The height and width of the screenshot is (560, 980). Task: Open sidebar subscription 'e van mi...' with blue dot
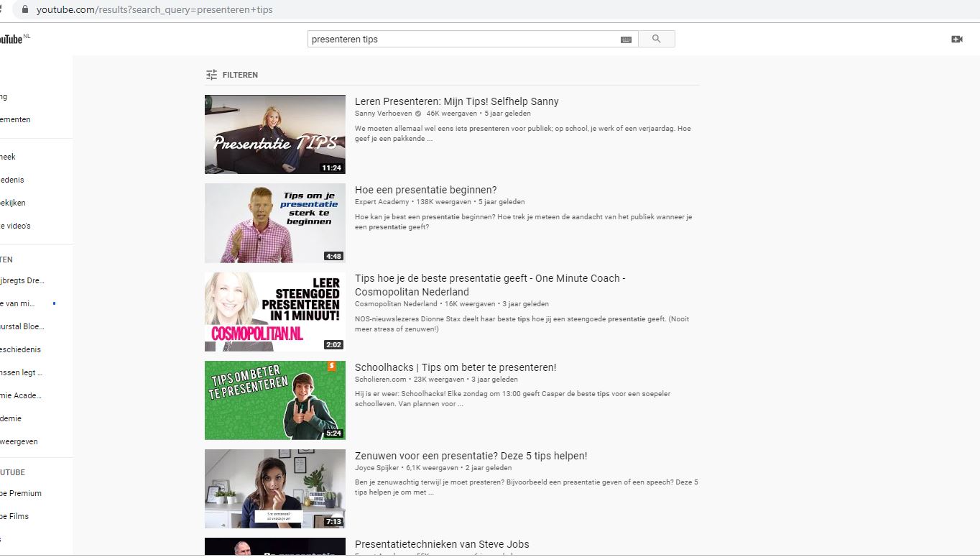(18, 303)
